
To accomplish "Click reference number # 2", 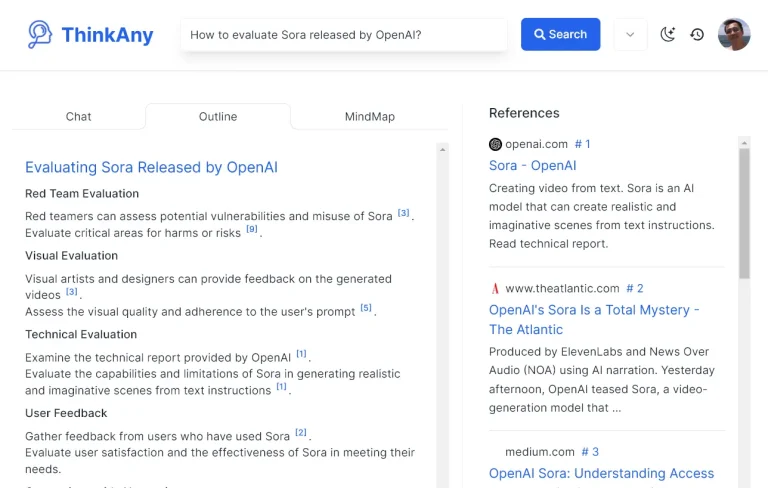I will [635, 289].
